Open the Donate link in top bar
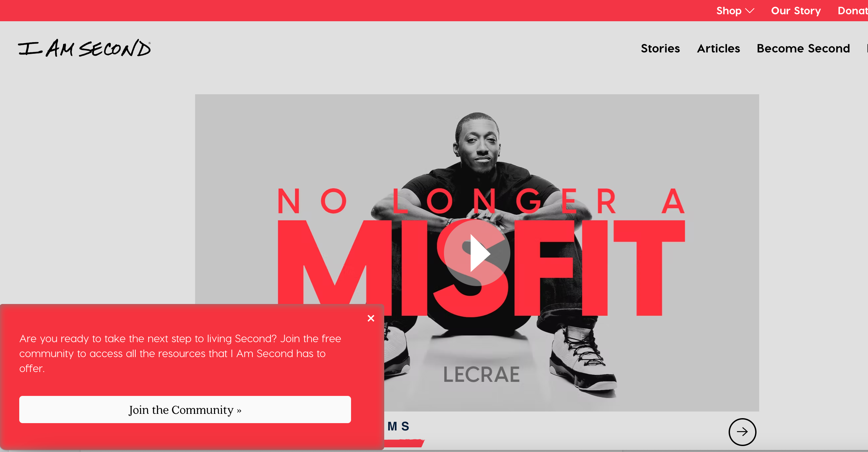Viewport: 868px width, 452px height. point(852,11)
